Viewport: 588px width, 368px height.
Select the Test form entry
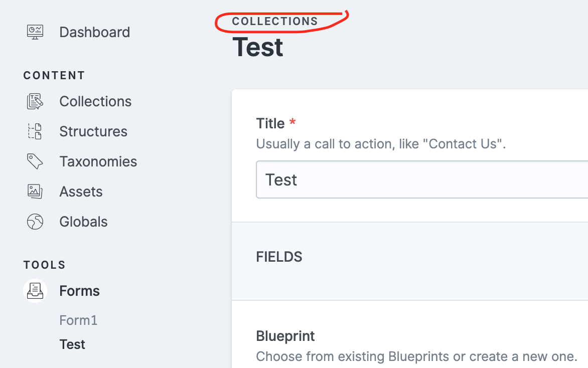pos(72,344)
